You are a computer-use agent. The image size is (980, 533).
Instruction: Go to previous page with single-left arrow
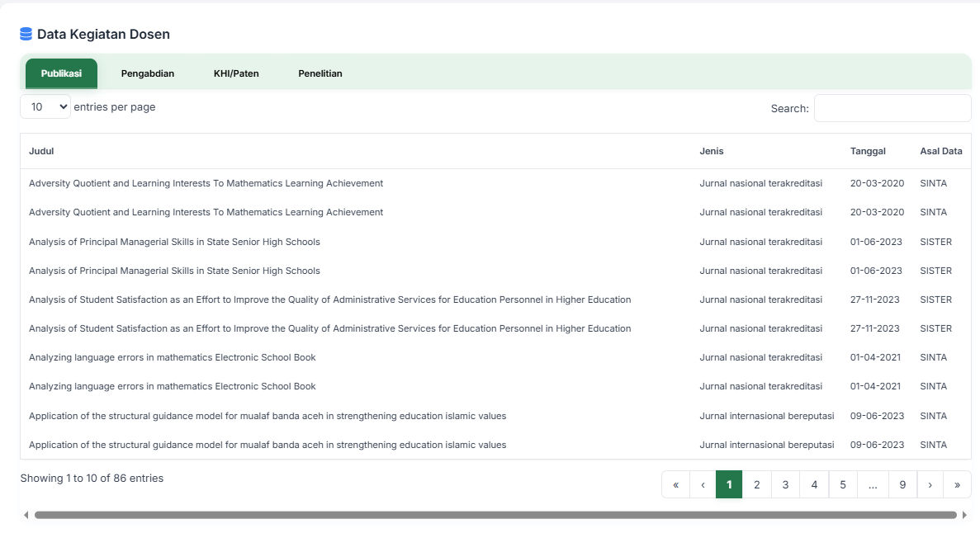(x=703, y=484)
